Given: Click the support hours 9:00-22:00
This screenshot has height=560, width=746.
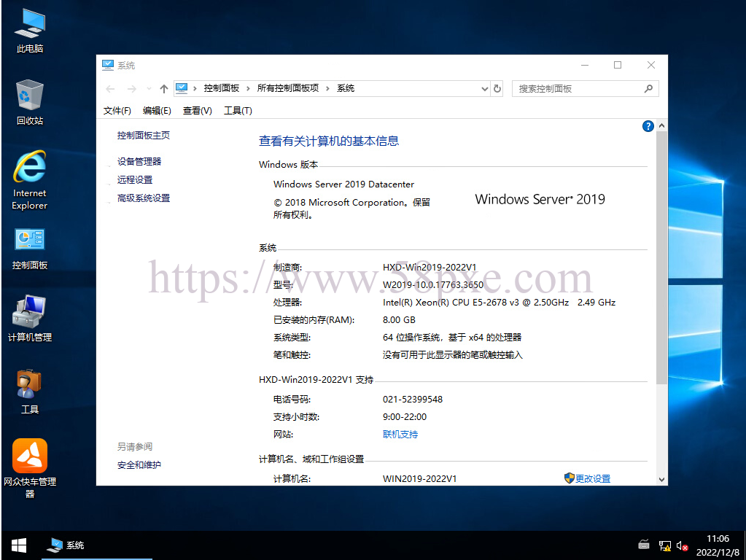Looking at the screenshot, I should pyautogui.click(x=405, y=417).
